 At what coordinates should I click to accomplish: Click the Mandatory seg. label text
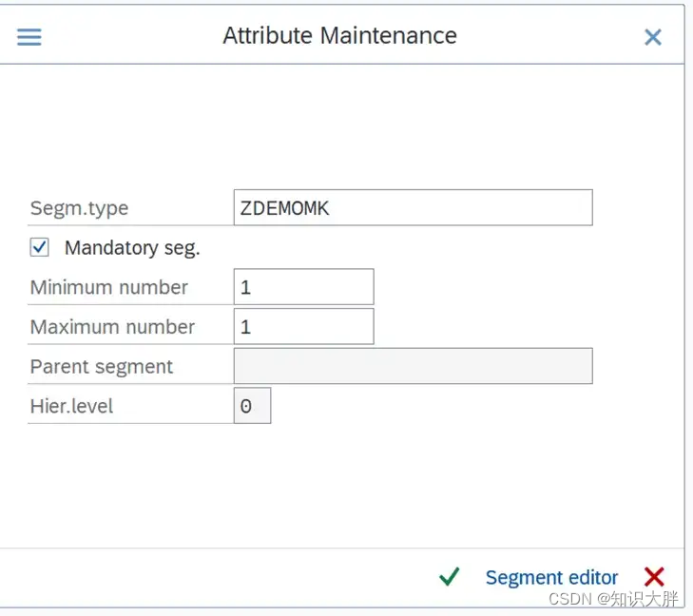[x=132, y=248]
